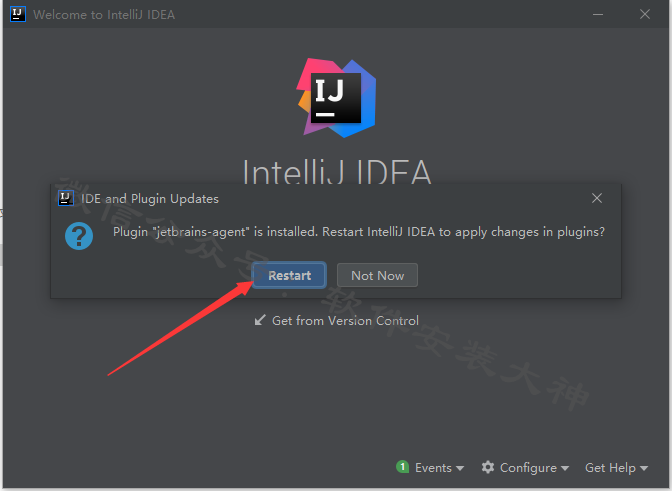
Task: Click the IDE and Plugin Updates title
Action: (x=150, y=199)
